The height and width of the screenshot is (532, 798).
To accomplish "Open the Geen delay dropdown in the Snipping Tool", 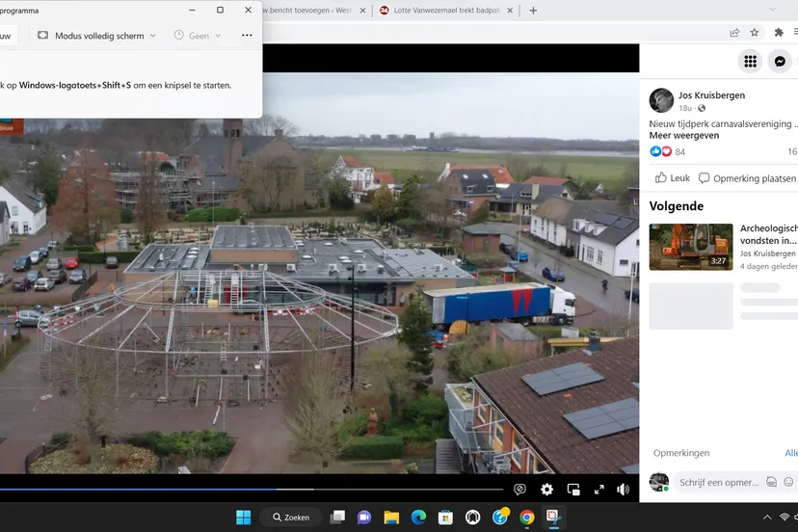I will click(198, 36).
